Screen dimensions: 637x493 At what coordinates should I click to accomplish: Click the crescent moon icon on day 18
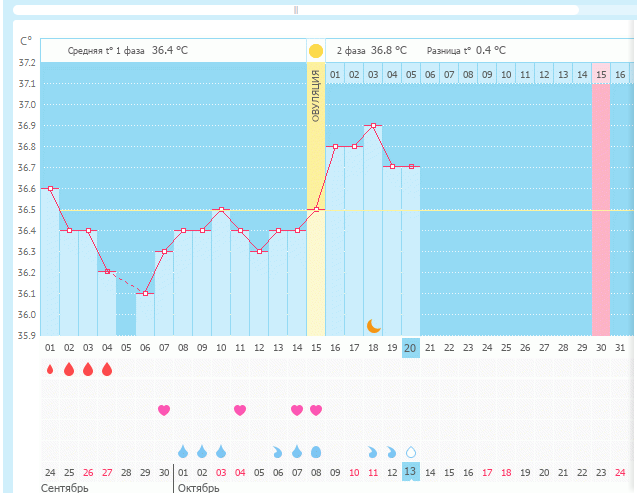[x=374, y=325]
